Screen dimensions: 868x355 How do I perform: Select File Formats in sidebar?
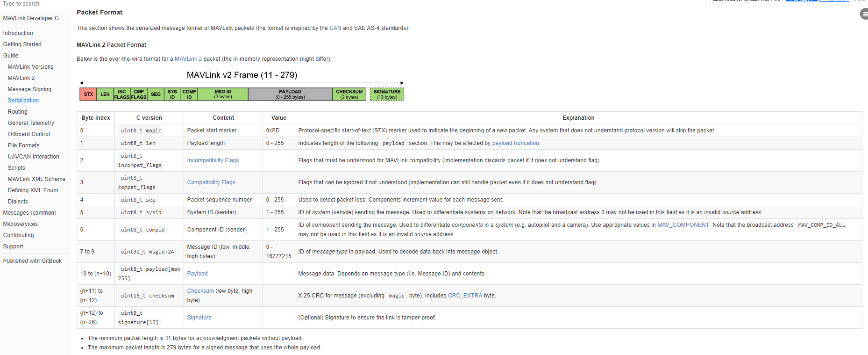pyautogui.click(x=24, y=145)
